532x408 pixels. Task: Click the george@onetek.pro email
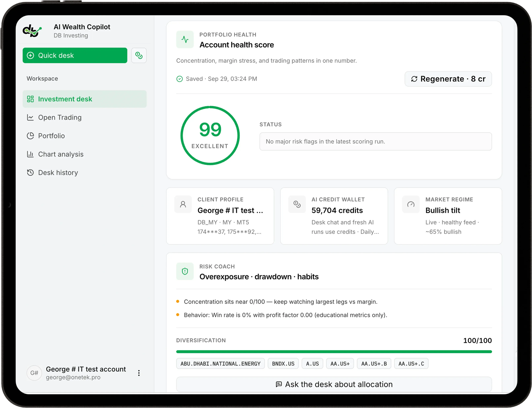click(73, 377)
